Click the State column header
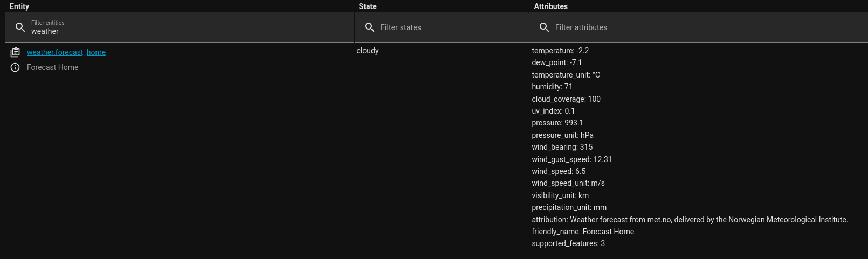The width and height of the screenshot is (868, 259). tap(368, 6)
